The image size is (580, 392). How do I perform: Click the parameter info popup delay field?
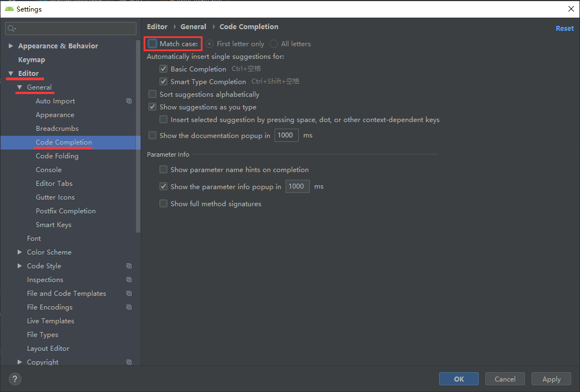pyautogui.click(x=297, y=186)
